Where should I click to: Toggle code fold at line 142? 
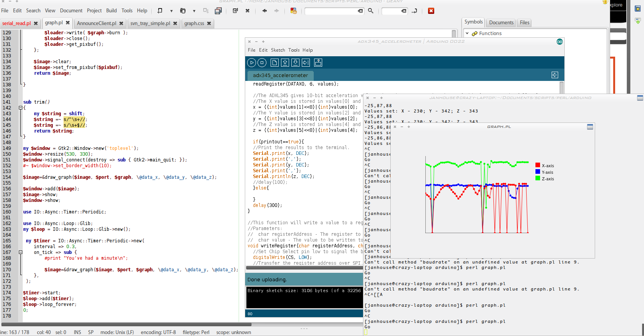click(x=20, y=108)
